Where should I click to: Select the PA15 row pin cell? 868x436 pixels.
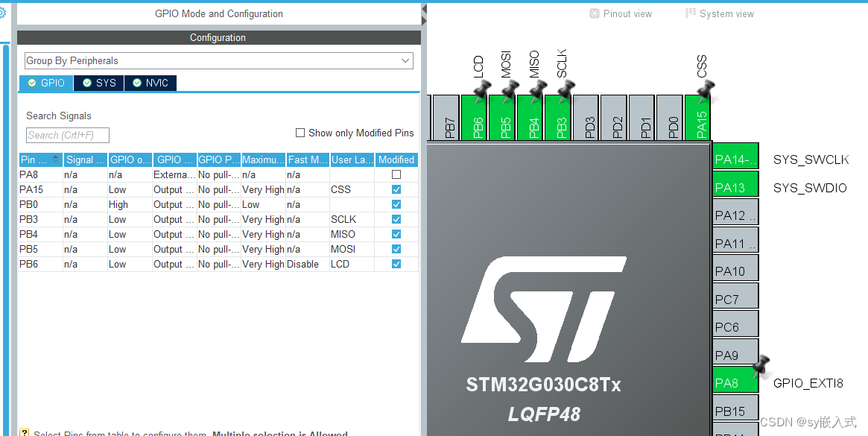pyautogui.click(x=40, y=189)
